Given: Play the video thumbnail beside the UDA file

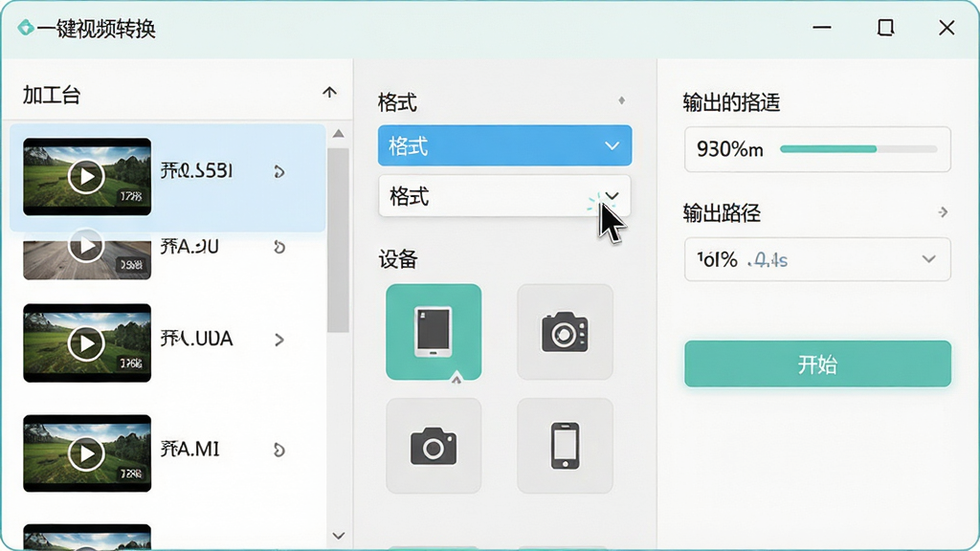Looking at the screenshot, I should click(86, 343).
